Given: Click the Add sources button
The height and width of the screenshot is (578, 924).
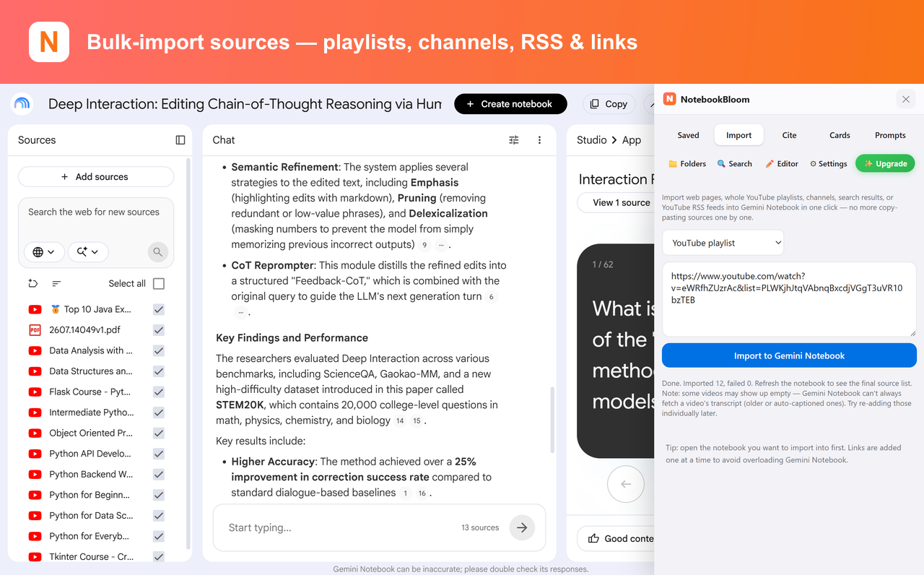Looking at the screenshot, I should [x=96, y=177].
